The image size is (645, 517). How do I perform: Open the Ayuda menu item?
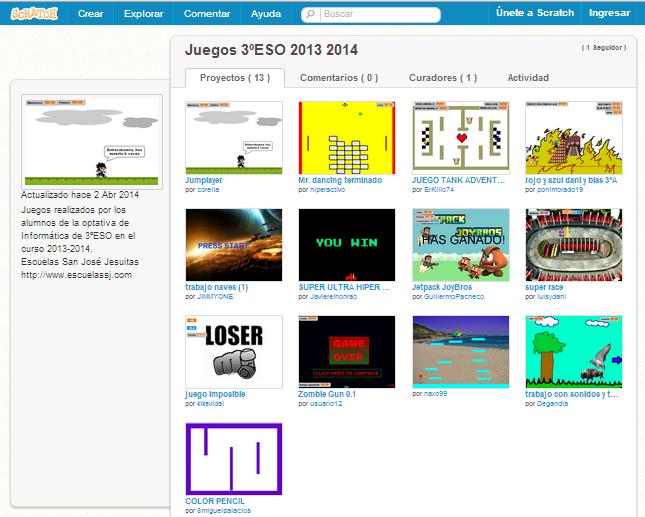(266, 14)
